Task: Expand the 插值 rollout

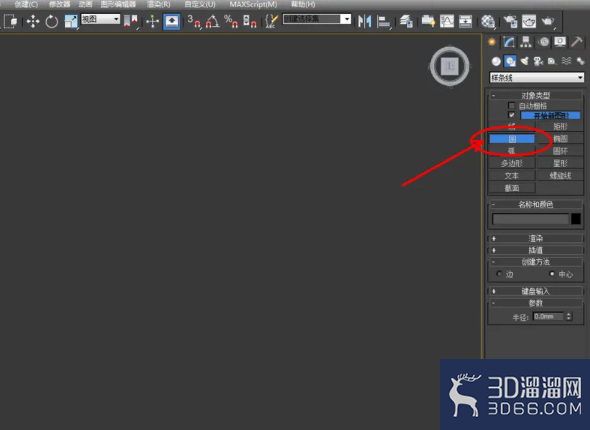Action: click(x=536, y=250)
